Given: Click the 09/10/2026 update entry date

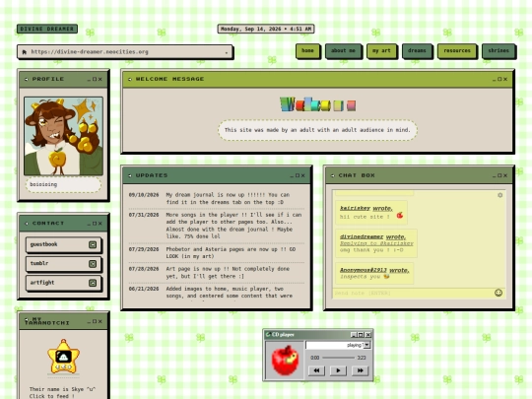Looking at the screenshot, I should [x=144, y=195].
